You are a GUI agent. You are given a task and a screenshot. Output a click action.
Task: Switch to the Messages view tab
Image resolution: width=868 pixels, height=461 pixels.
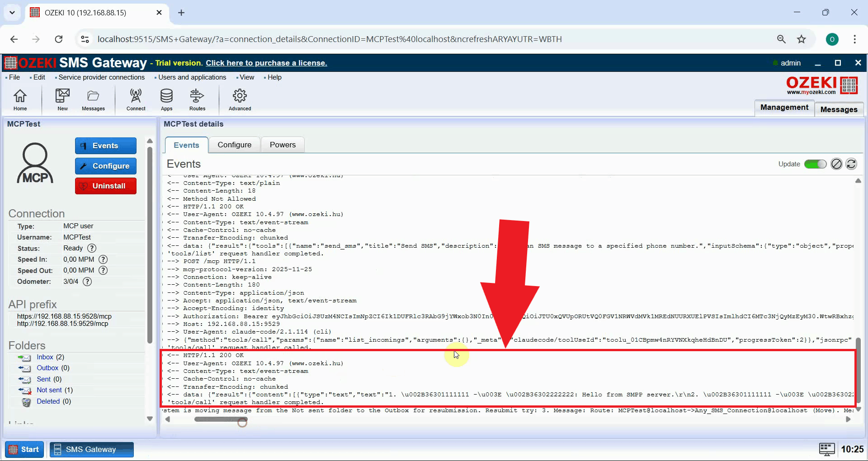[839, 109]
